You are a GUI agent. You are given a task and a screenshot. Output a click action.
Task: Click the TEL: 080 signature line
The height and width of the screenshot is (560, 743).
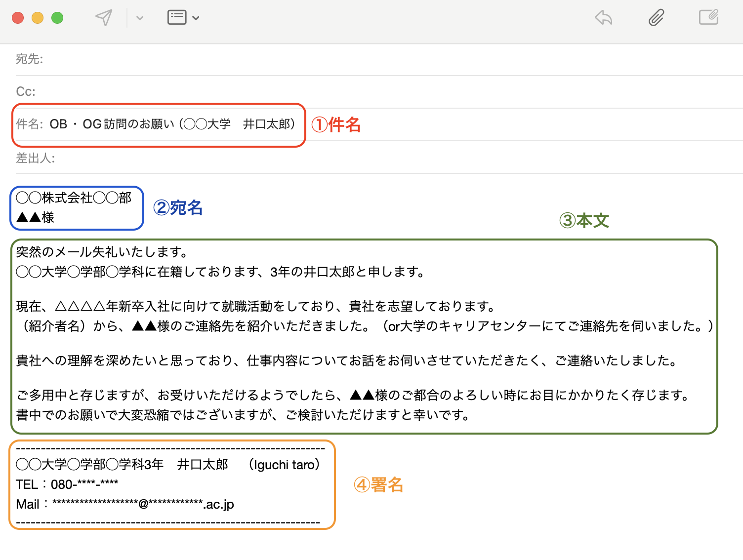[67, 484]
